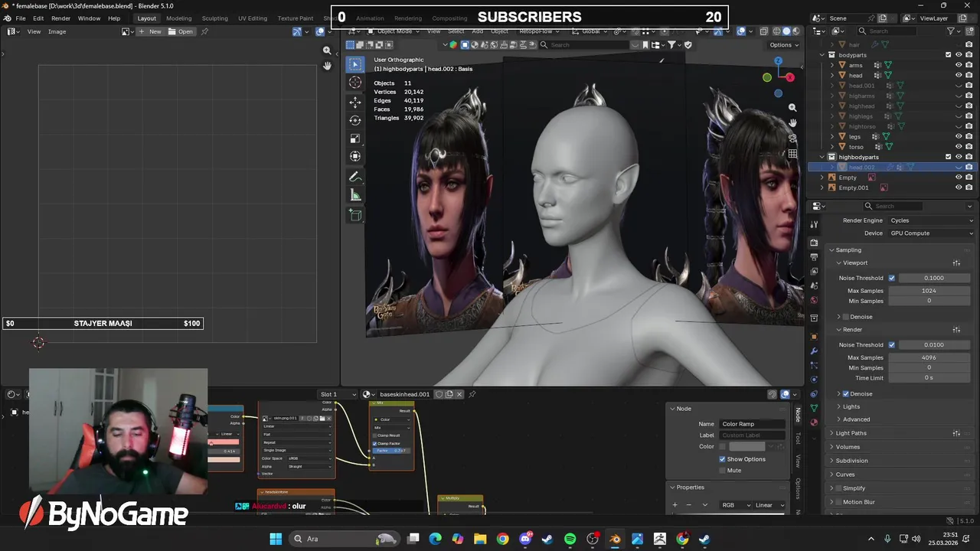The image size is (980, 551).
Task: Adjust the Viewport Max Samples field
Action: [x=929, y=291]
